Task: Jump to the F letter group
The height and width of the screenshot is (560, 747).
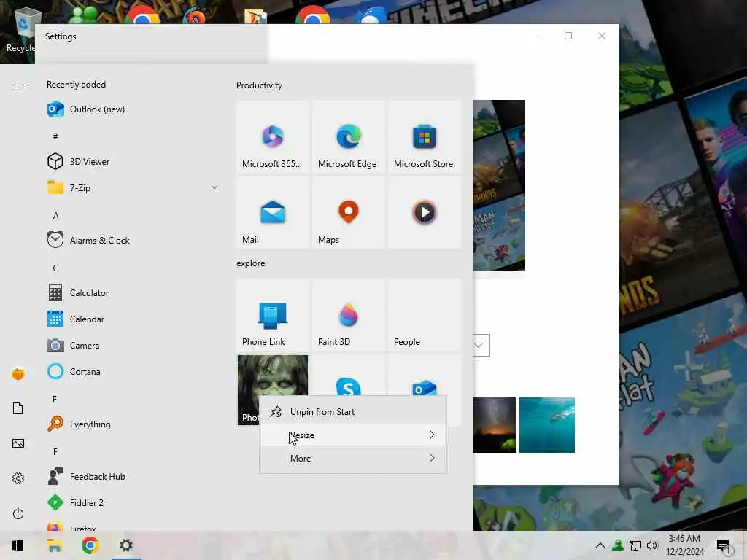Action: [x=55, y=451]
